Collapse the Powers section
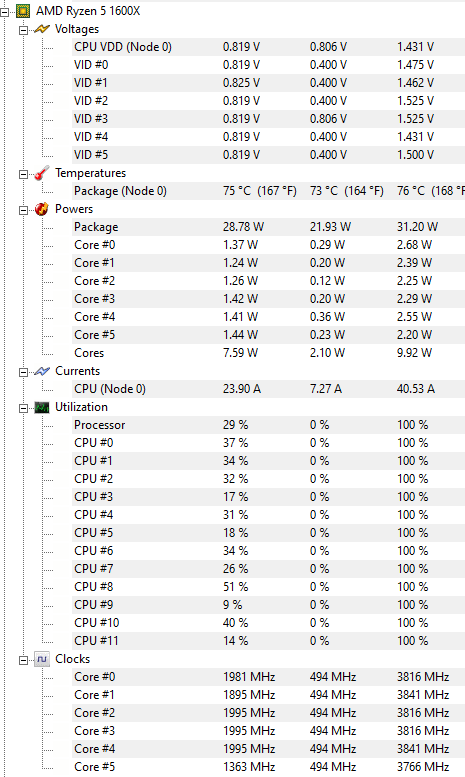Viewport: 465px width, 777px height. 23,211
